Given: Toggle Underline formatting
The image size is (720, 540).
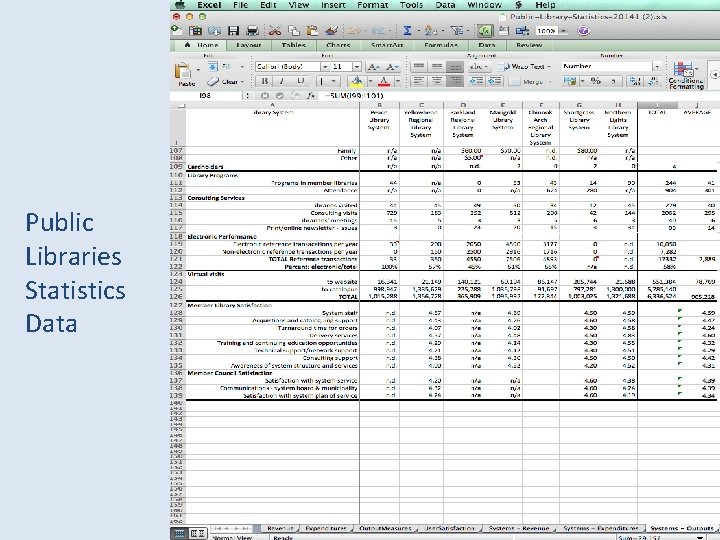Looking at the screenshot, I should pos(300,81).
